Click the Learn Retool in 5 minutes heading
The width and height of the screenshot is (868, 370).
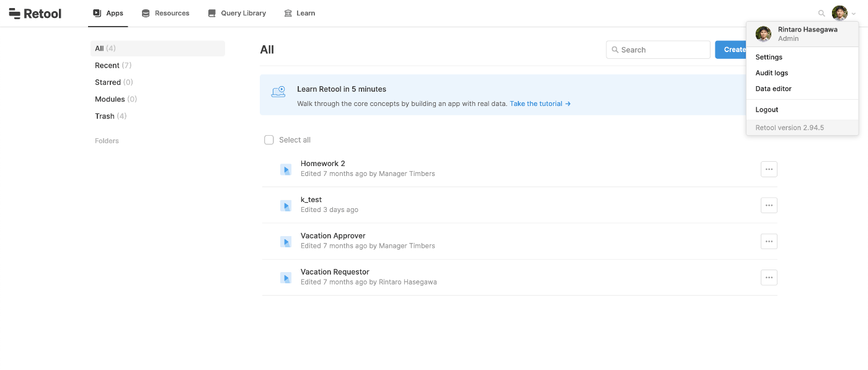point(342,89)
